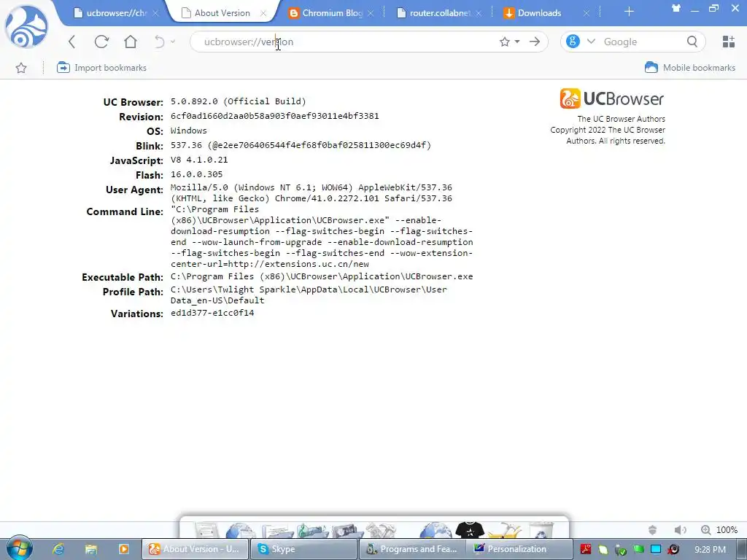
Task: Click the Revision hash value
Action: pos(275,116)
